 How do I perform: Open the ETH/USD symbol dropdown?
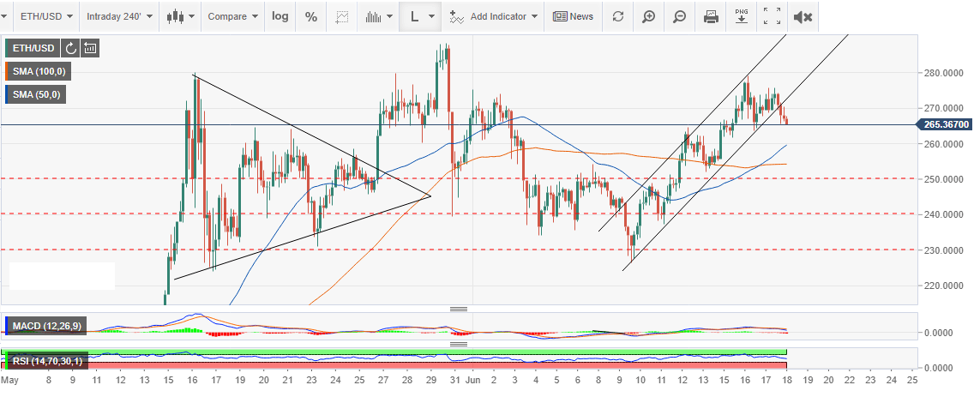point(40,16)
